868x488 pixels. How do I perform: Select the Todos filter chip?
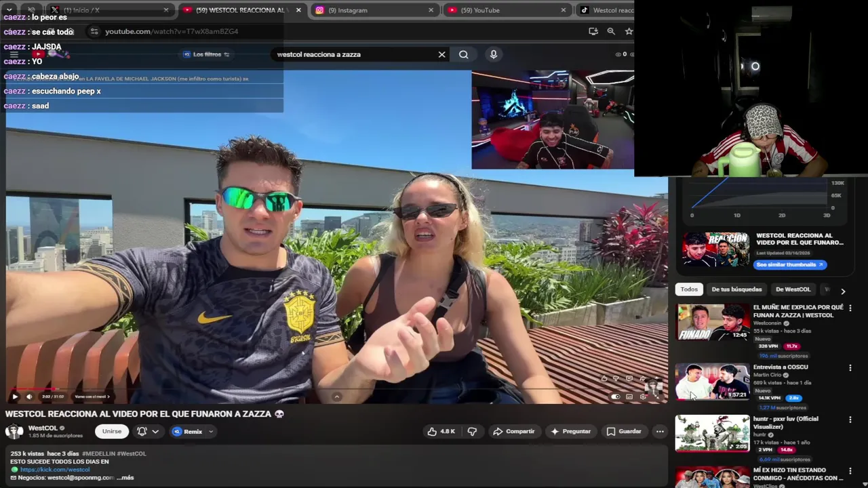point(689,289)
